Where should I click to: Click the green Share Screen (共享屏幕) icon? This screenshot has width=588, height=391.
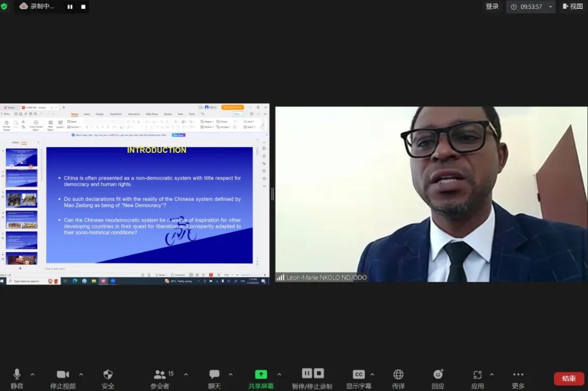pos(261,374)
